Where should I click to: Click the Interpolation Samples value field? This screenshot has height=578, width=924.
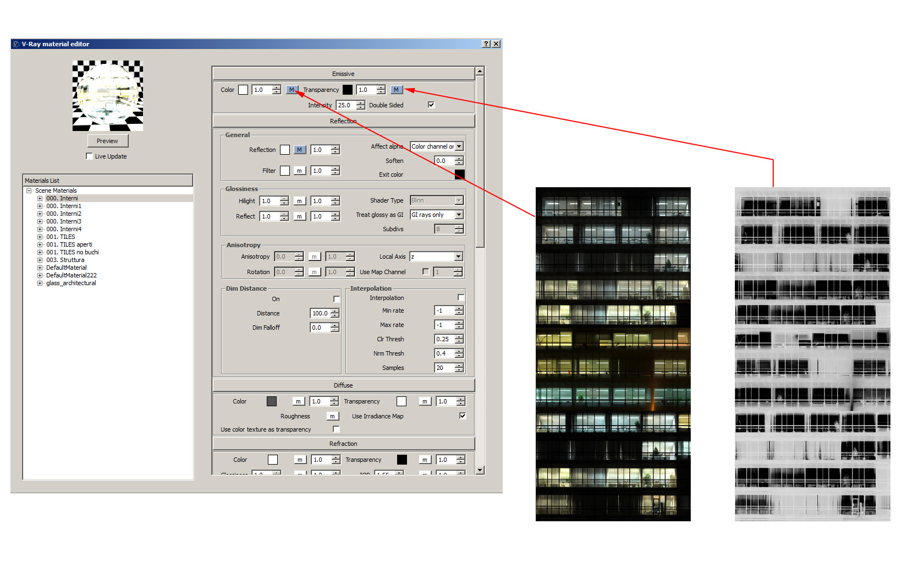445,368
